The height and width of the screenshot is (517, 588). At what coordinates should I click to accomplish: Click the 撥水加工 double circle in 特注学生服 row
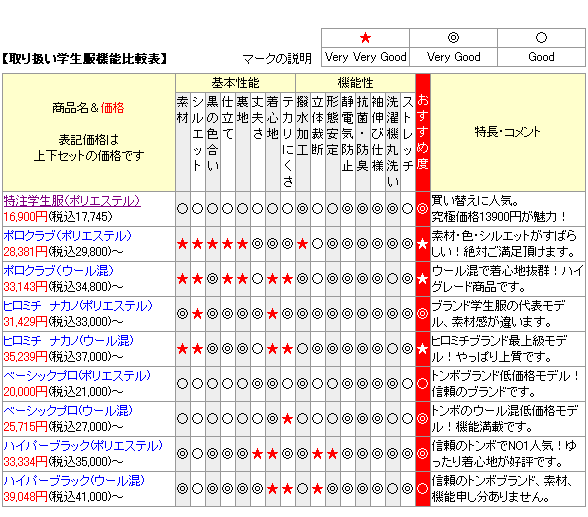click(303, 209)
